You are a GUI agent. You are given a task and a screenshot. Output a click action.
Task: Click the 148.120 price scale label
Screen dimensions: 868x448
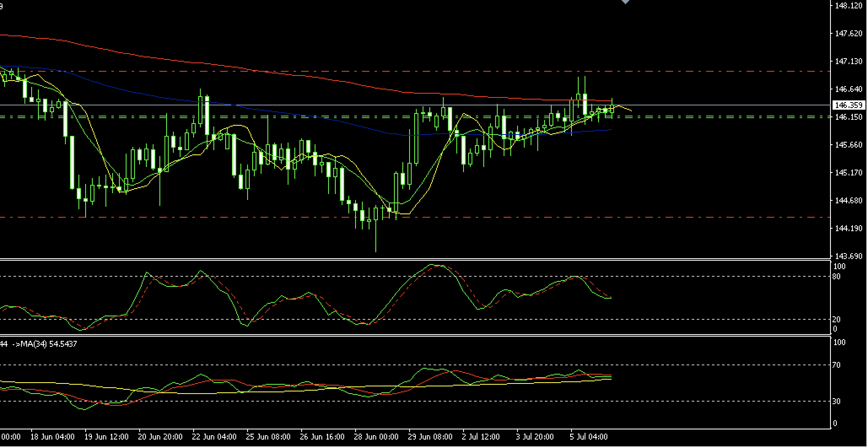pyautogui.click(x=849, y=5)
